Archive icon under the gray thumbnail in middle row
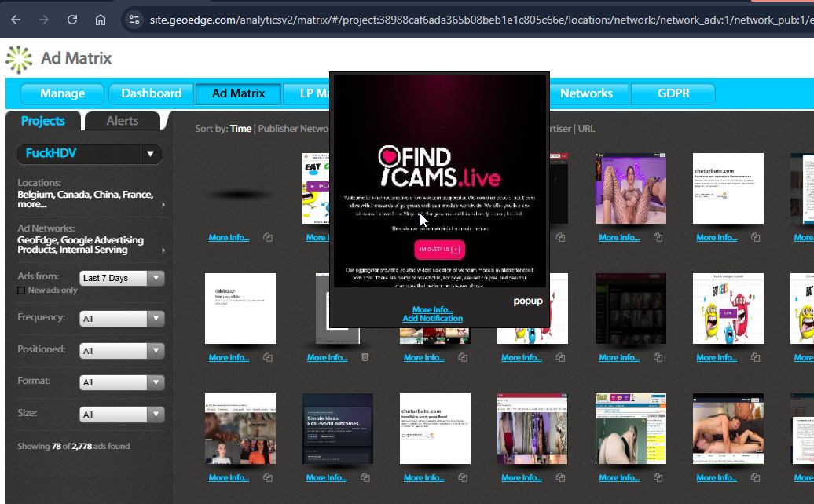 tap(365, 357)
